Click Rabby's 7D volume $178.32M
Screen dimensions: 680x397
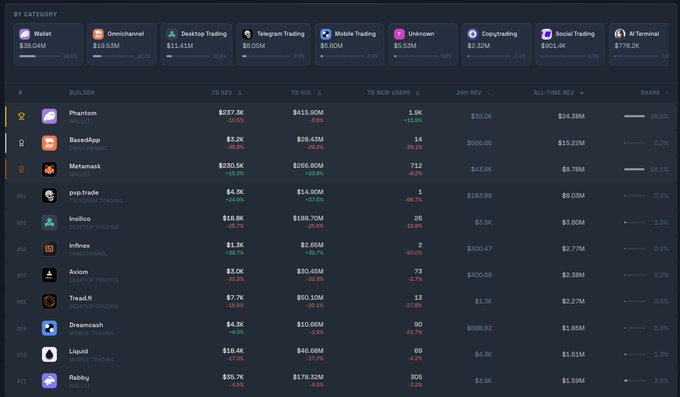[308, 377]
